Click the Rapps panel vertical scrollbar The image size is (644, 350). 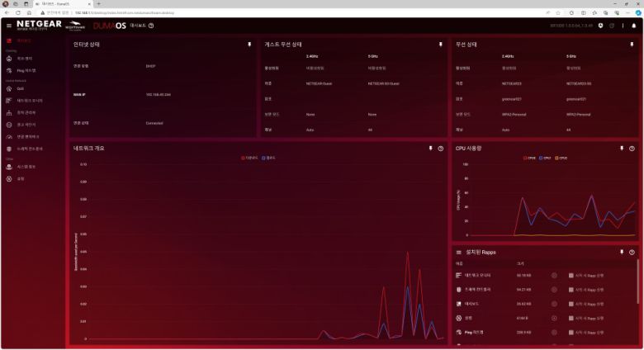639,285
